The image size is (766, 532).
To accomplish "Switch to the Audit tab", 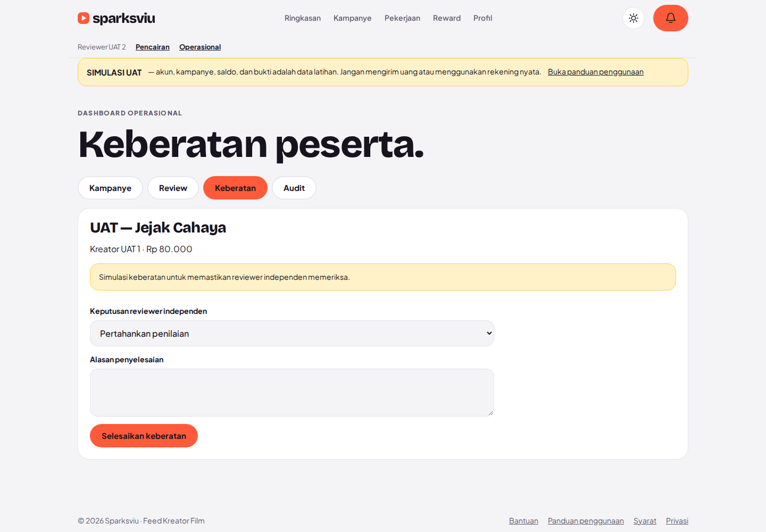I will coord(294,188).
